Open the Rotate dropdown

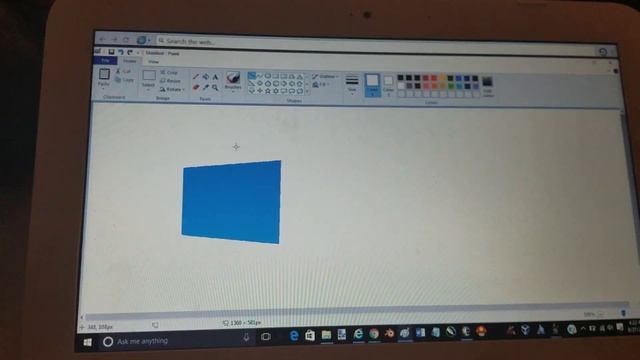click(172, 89)
